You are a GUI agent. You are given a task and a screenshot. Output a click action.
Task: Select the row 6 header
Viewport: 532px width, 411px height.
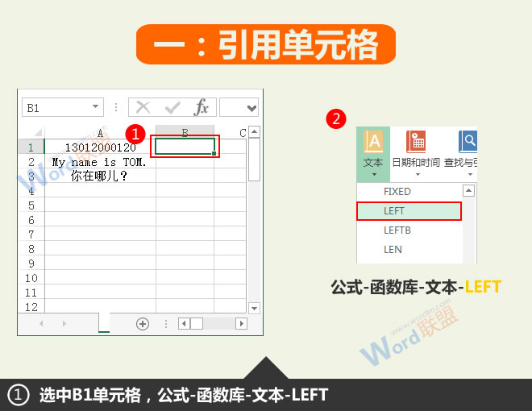point(31,219)
